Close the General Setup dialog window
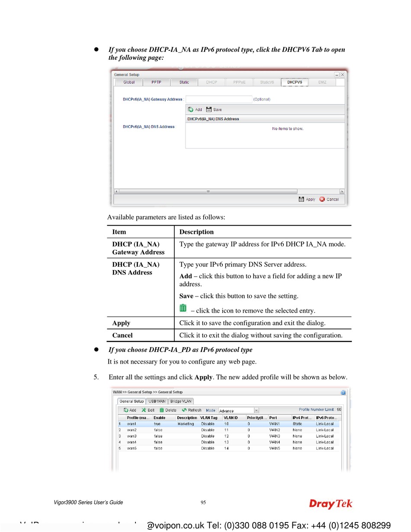 [342, 74]
